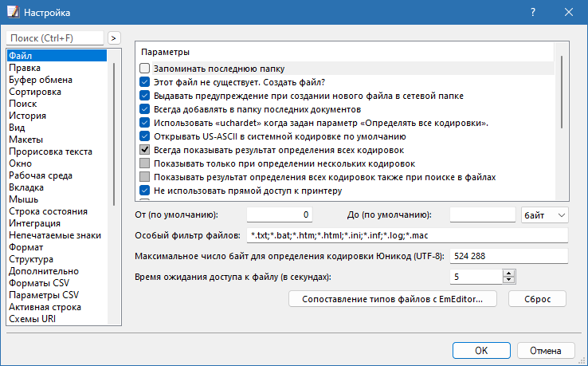Go to 'История' settings category
Image resolution: width=588 pixels, height=366 pixels.
tap(57, 116)
